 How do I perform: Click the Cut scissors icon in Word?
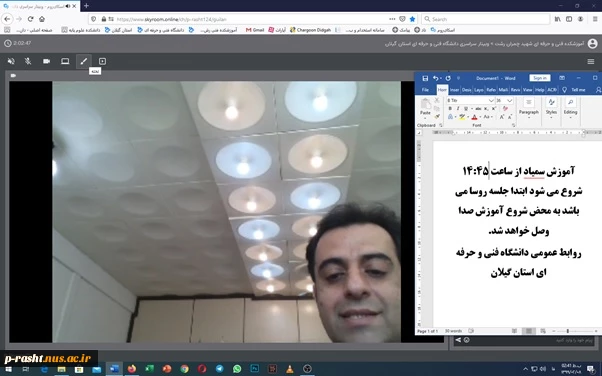[x=437, y=100]
